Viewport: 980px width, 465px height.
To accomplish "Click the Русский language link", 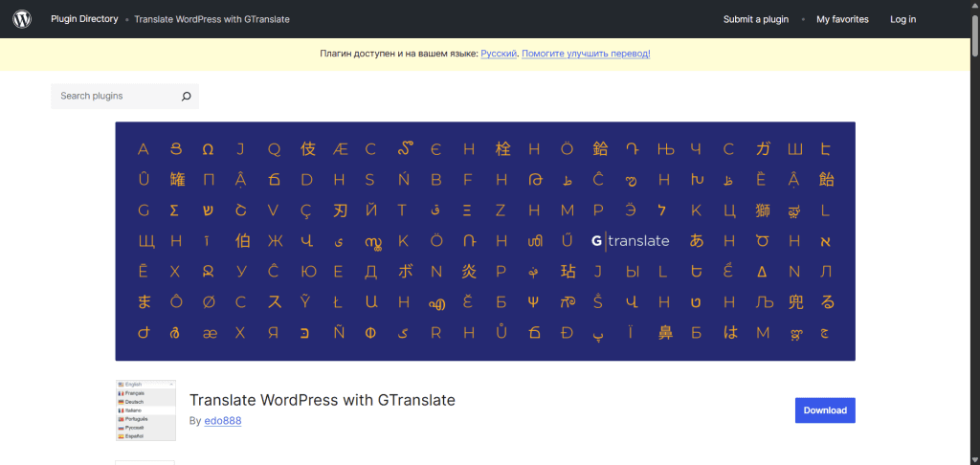I will pos(499,54).
